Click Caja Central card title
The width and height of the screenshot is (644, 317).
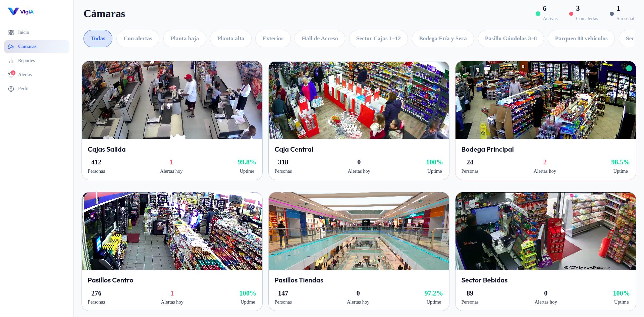pos(294,149)
